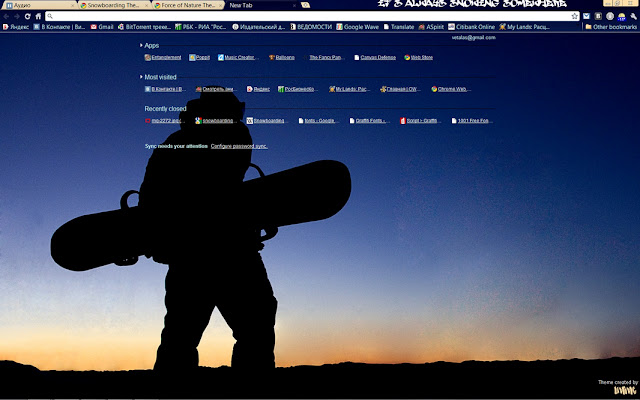Viewport: 640px width, 400px height.
Task: Collapse the Most visited section triangle
Action: [141, 77]
